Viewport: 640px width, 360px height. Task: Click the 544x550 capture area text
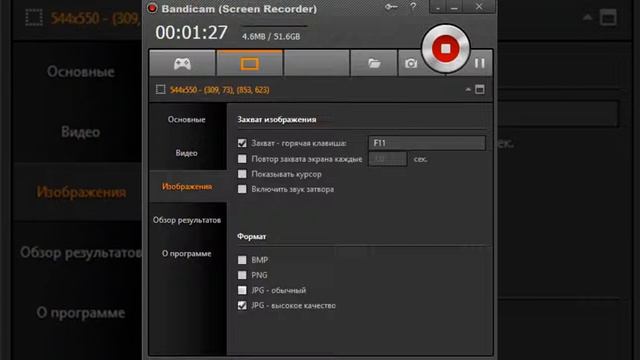pyautogui.click(x=220, y=90)
